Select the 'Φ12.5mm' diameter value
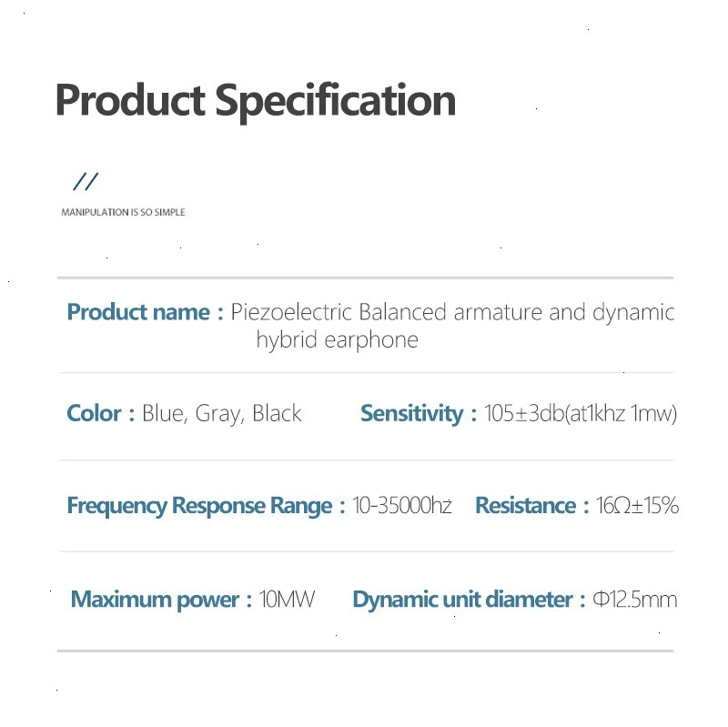 tap(635, 600)
